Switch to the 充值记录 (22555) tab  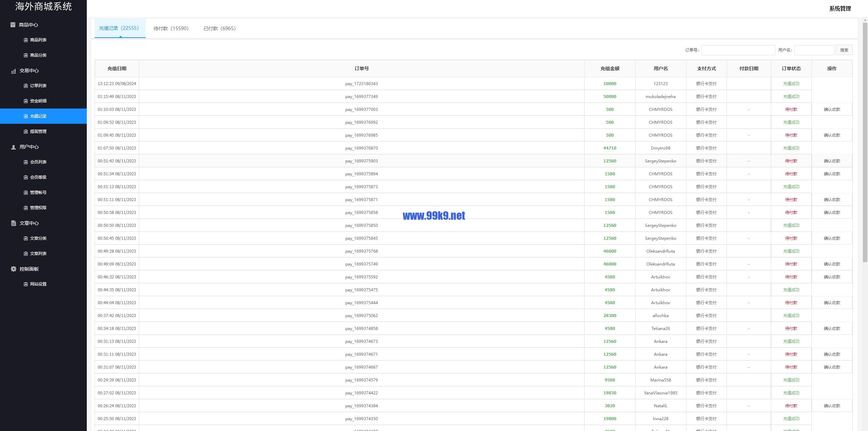[x=120, y=28]
